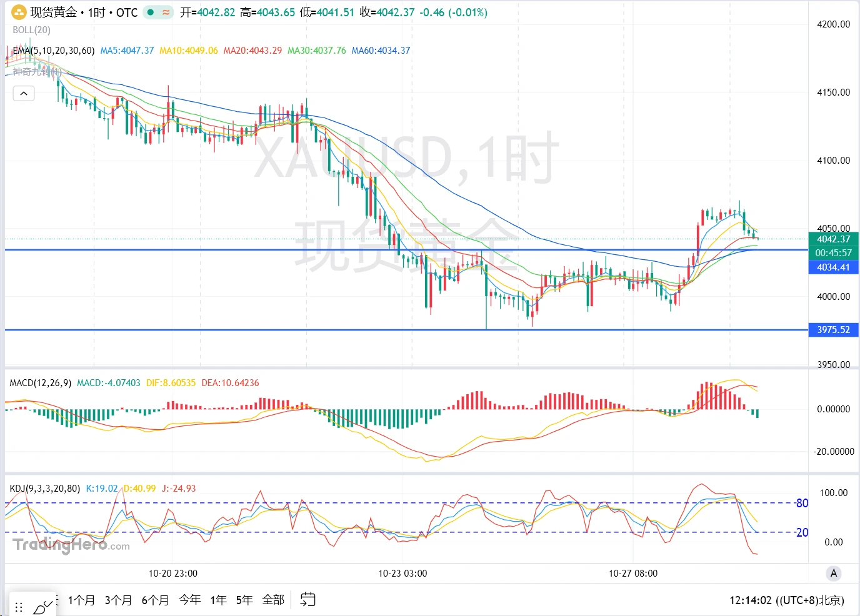Click the current price label 4042.37
The width and height of the screenshot is (860, 616).
click(x=834, y=239)
